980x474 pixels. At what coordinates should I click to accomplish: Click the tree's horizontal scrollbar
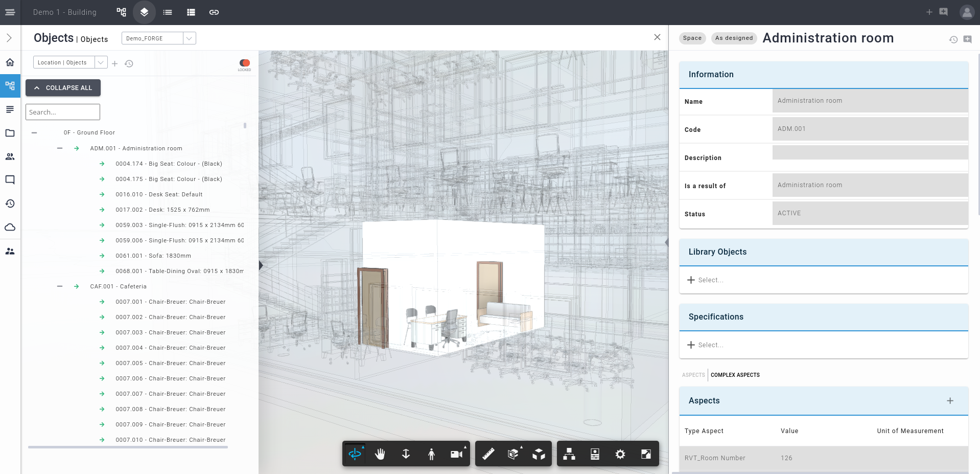pyautogui.click(x=128, y=447)
